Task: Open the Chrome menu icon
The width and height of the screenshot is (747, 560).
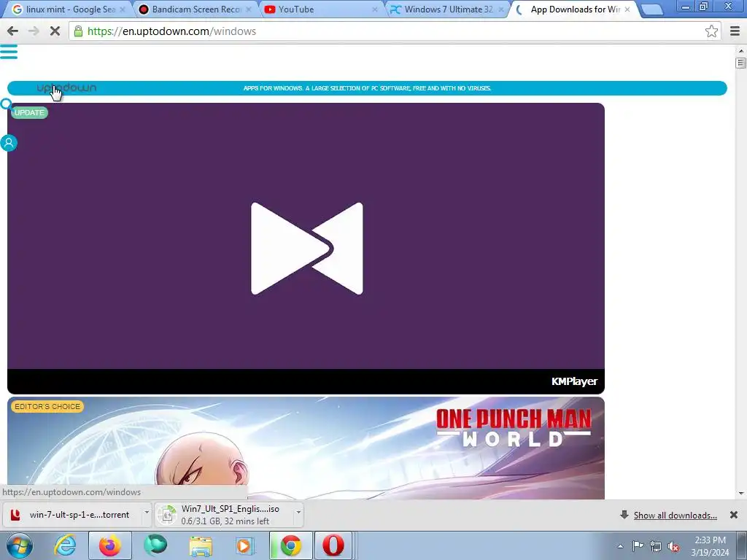Action: [735, 31]
